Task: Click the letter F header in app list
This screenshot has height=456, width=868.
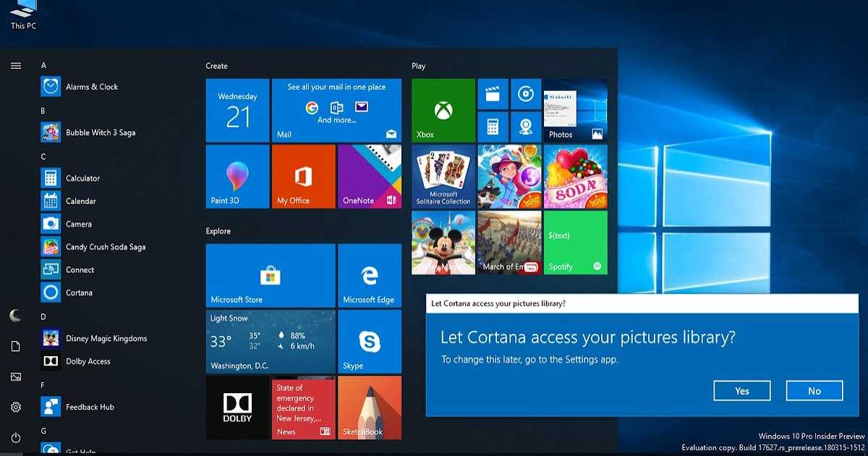Action: pos(43,385)
